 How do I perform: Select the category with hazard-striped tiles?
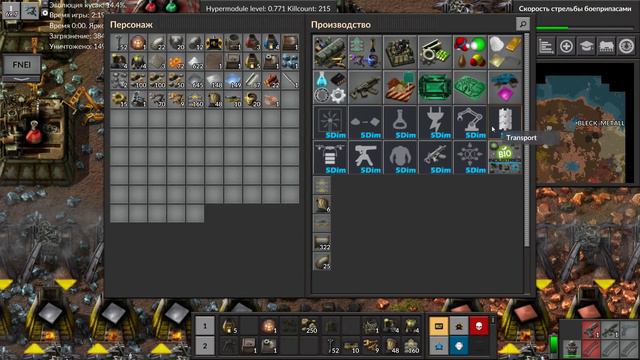[400, 87]
